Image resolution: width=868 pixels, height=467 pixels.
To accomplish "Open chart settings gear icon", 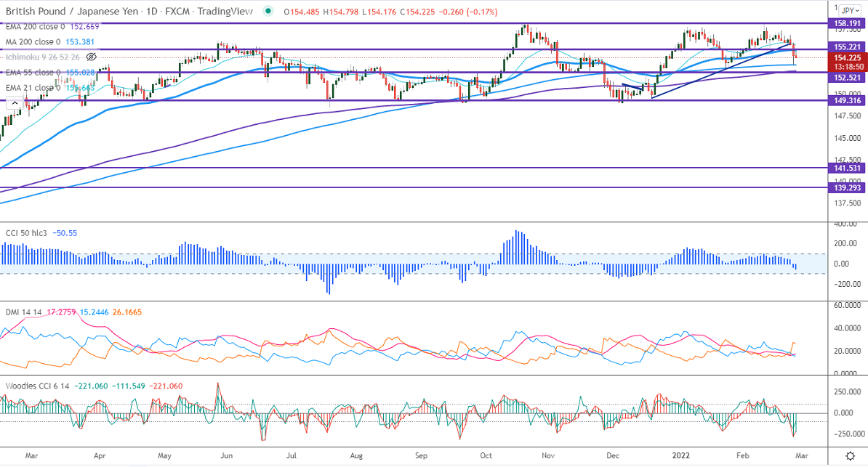I will [851, 456].
